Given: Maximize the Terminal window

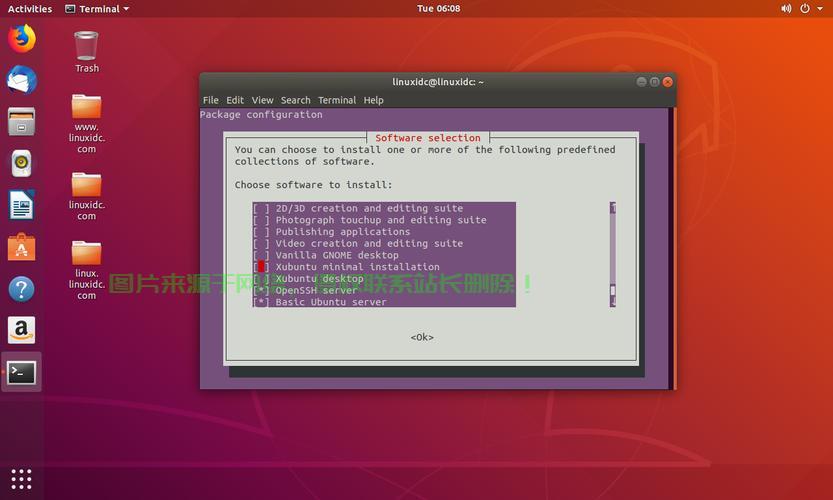Looking at the screenshot, I should point(654,82).
